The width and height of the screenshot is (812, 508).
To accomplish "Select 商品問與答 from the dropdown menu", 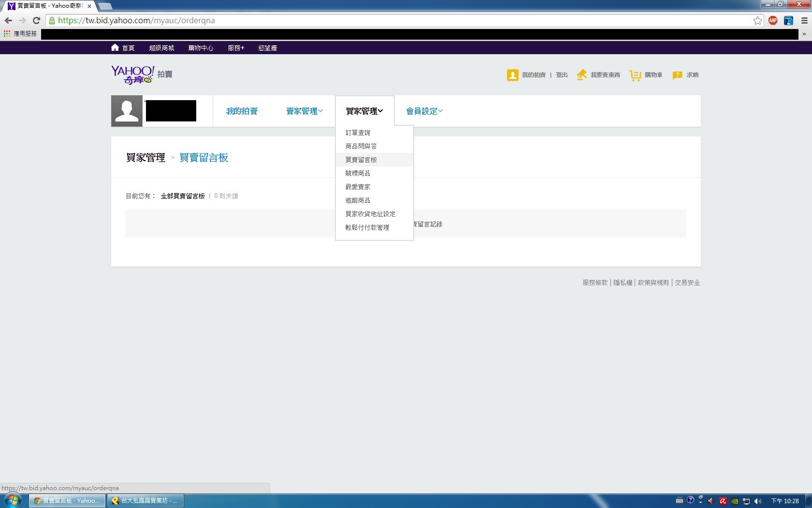I will click(375, 146).
